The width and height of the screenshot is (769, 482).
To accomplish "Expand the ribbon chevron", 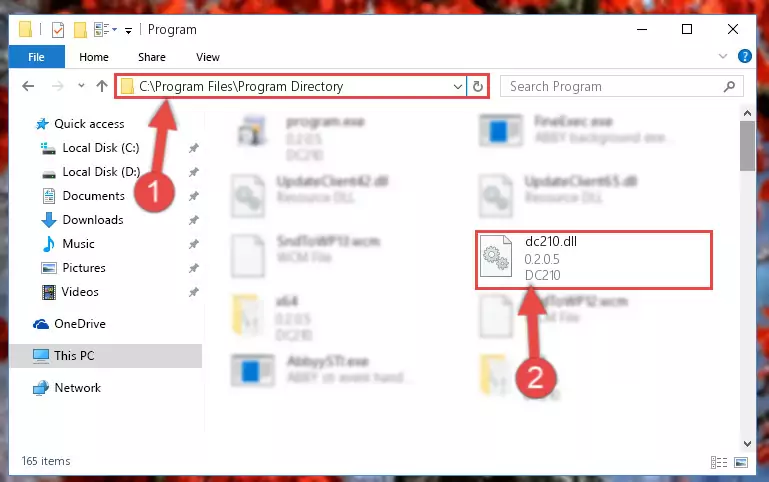I will tap(722, 56).
